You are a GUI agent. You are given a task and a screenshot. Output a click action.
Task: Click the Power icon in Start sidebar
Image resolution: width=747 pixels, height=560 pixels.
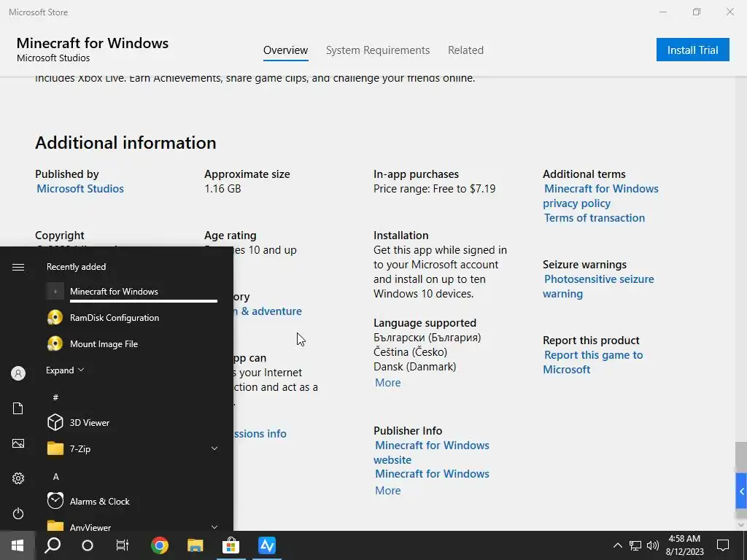[x=18, y=513]
